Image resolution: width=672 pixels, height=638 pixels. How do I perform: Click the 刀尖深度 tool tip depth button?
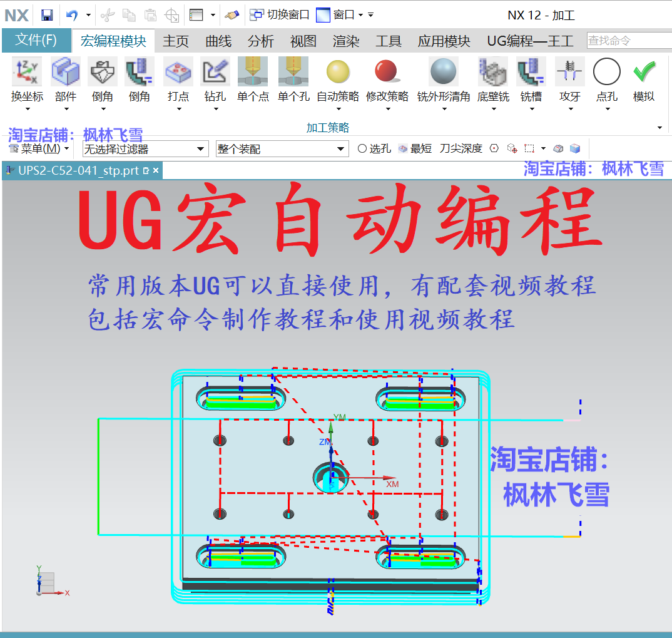click(x=461, y=148)
